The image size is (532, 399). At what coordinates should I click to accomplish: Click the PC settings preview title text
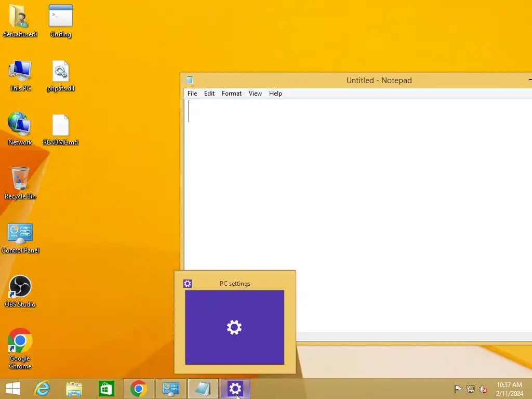[x=235, y=284]
